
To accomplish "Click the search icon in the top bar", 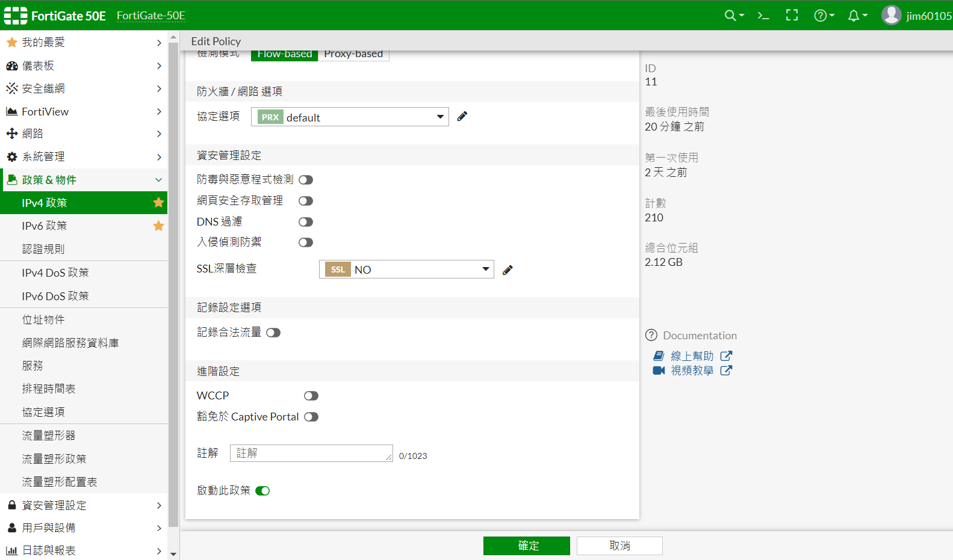I will [730, 16].
